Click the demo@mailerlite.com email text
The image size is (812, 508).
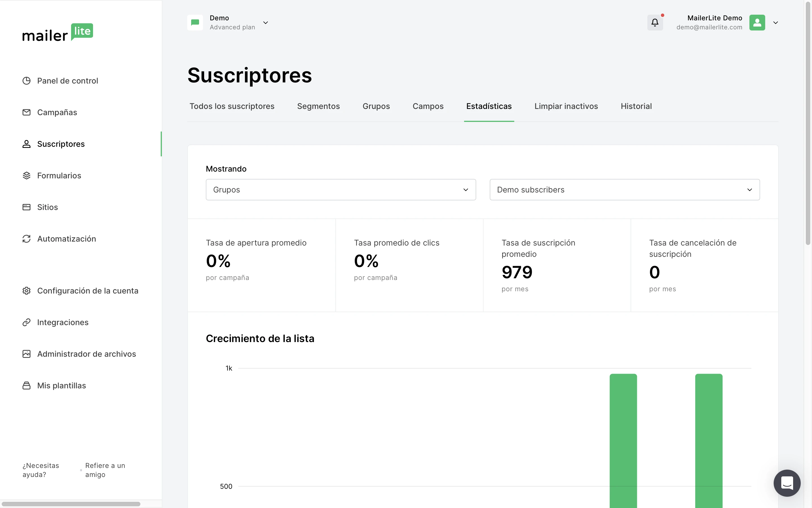click(709, 27)
